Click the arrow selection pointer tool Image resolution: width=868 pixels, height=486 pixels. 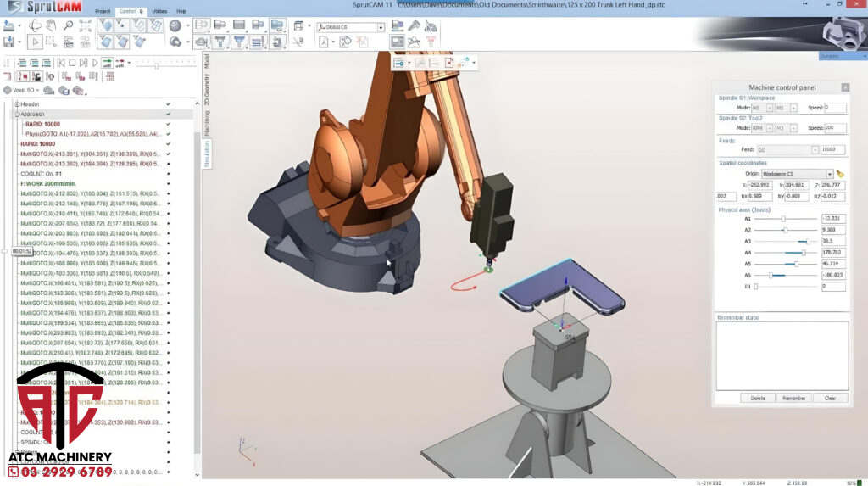pyautogui.click(x=36, y=42)
